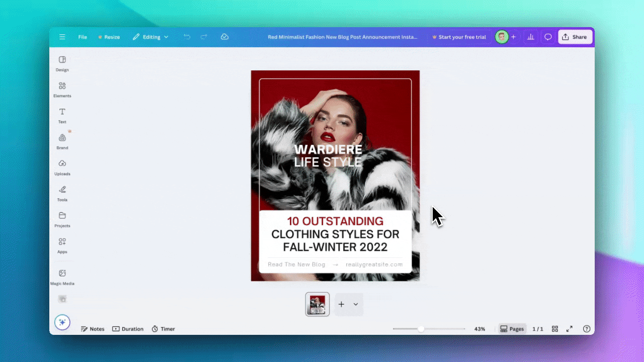Click the Share button
This screenshot has height=362, width=644.
pyautogui.click(x=575, y=37)
